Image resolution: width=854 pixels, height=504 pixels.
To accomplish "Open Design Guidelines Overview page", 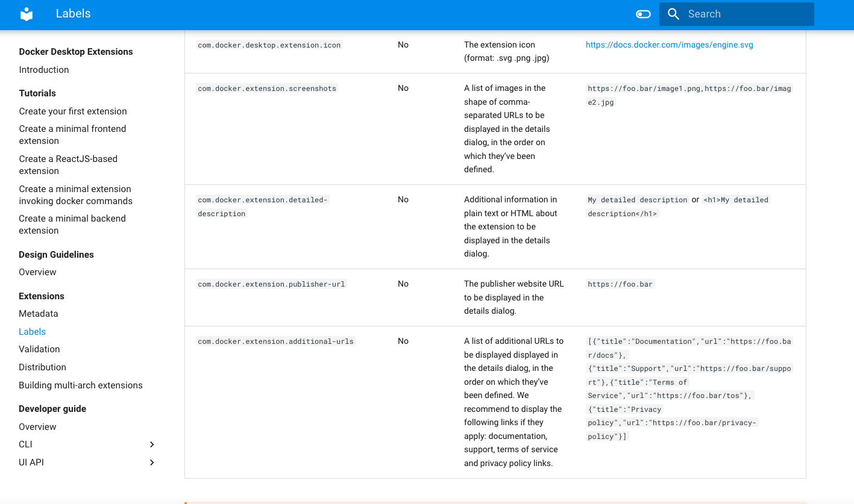I will tap(37, 272).
